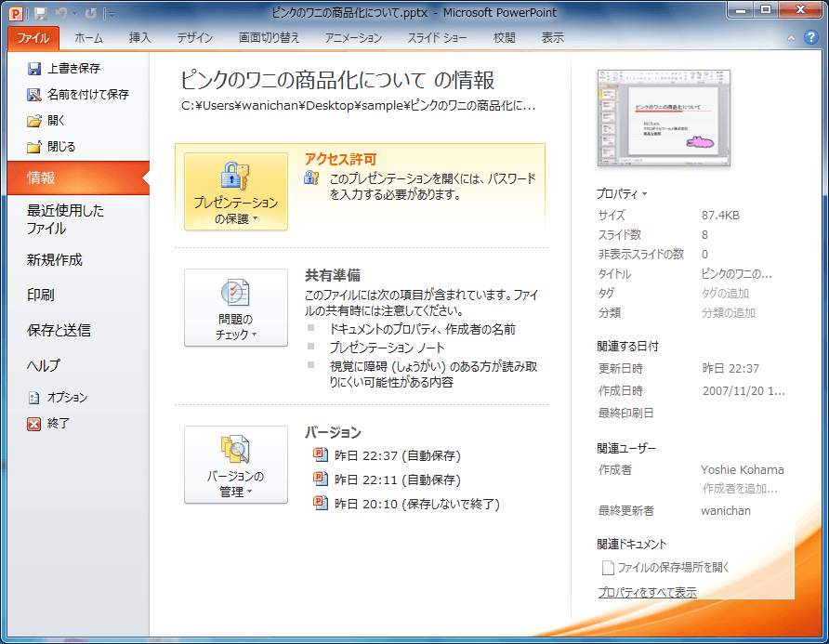Open プレゼンテーションの保護 dropdown button
829x644 pixels.
[x=236, y=191]
